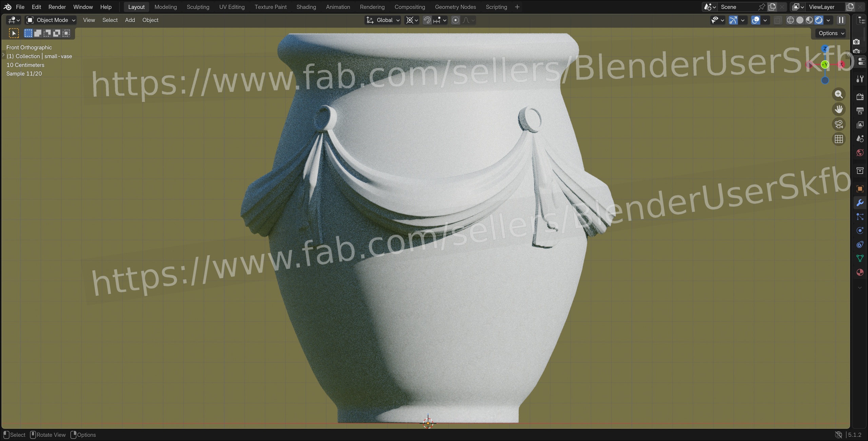Switch to the UV Editing workspace tab

point(232,7)
